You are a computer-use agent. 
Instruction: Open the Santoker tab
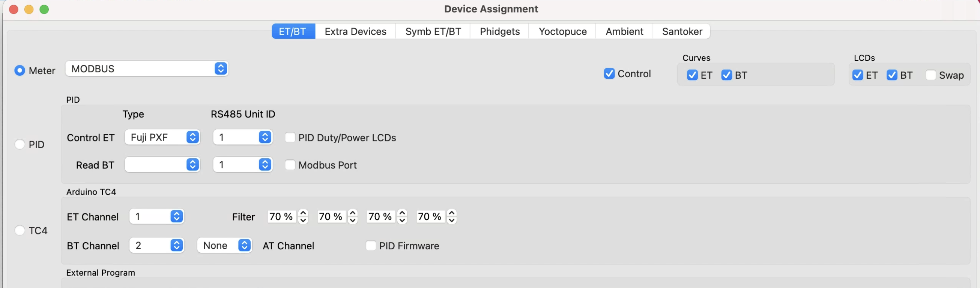click(682, 31)
